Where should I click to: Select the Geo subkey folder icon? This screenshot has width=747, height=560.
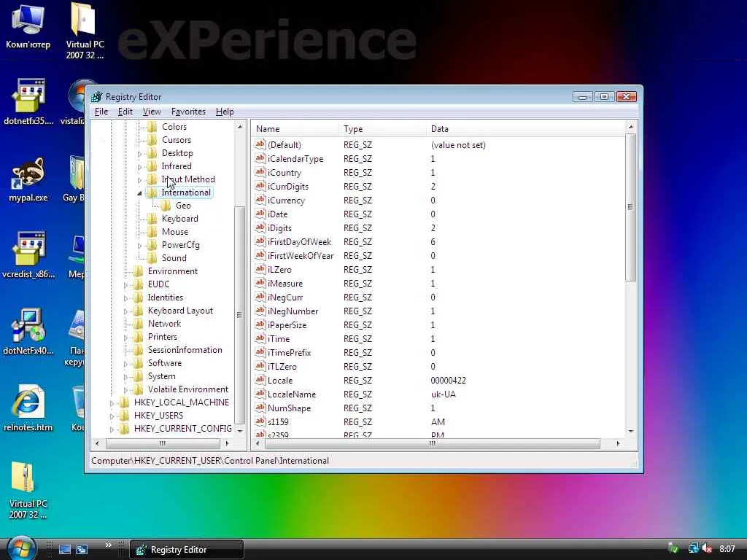[x=166, y=205]
